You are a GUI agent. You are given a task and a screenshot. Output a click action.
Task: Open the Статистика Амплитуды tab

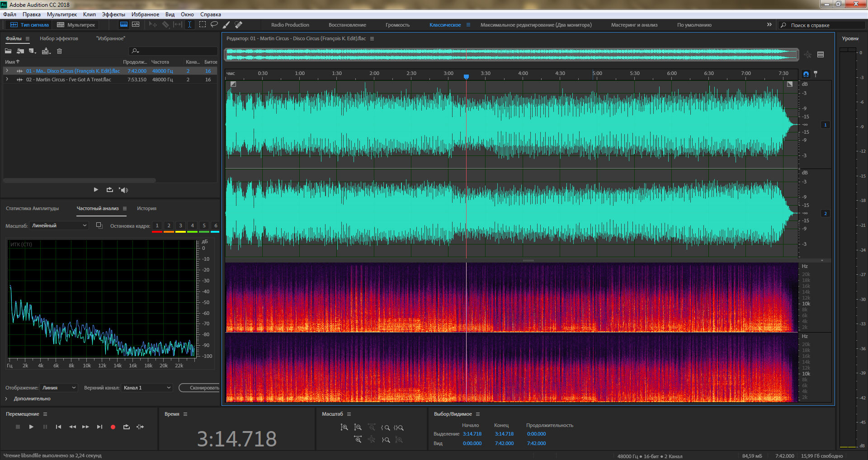coord(33,208)
